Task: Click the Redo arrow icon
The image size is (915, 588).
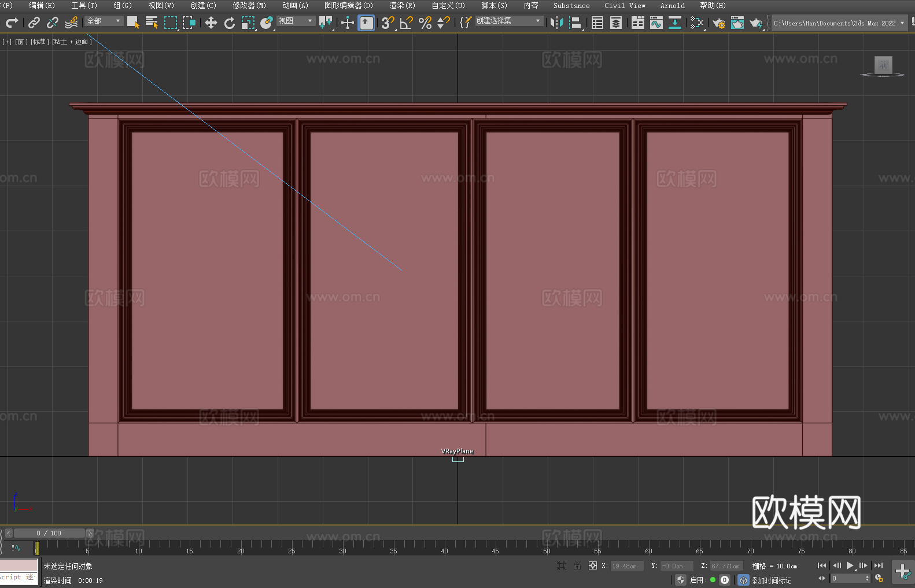Action: click(x=12, y=23)
